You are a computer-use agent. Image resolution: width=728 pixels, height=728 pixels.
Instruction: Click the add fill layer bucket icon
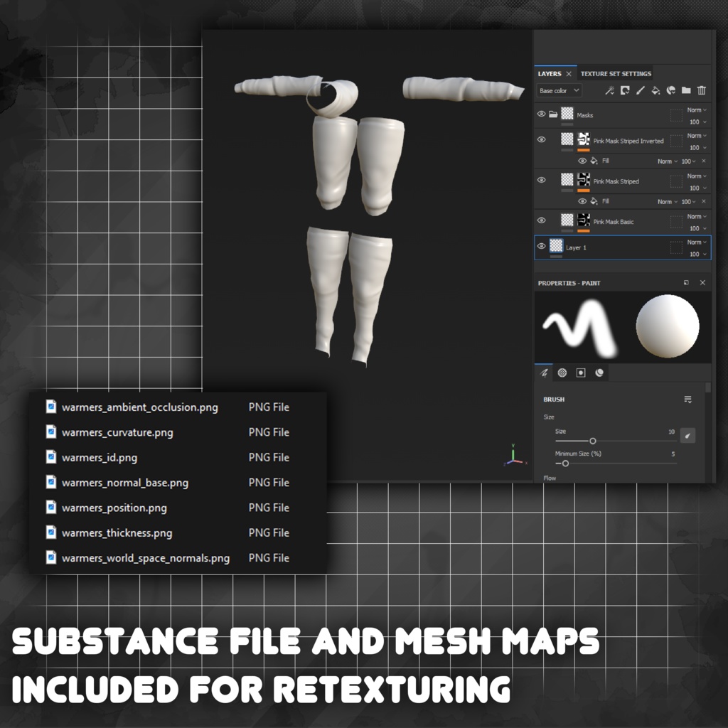(655, 90)
